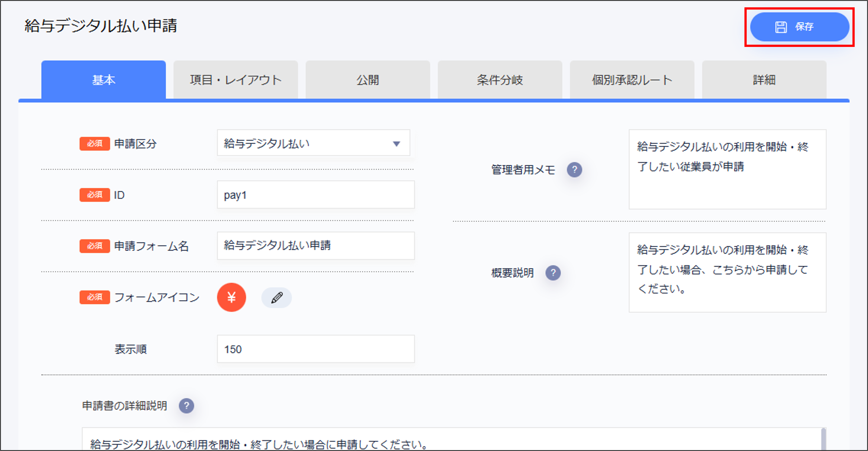Click the 表示順 label
The height and width of the screenshot is (451, 868).
pos(130,349)
